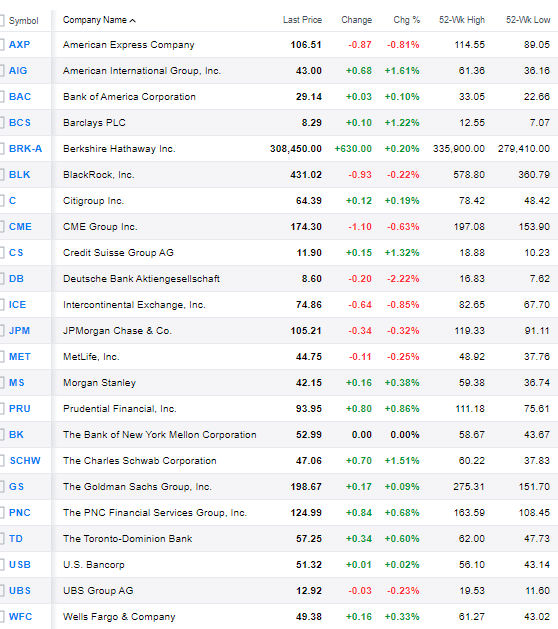Open the TD ticker link
Viewport: 558px width, 629px height.
click(x=16, y=539)
